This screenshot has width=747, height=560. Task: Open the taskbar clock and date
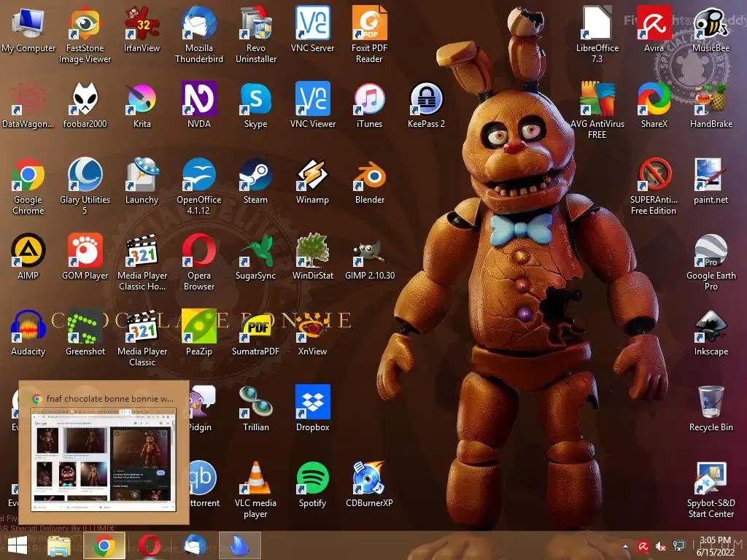click(715, 546)
